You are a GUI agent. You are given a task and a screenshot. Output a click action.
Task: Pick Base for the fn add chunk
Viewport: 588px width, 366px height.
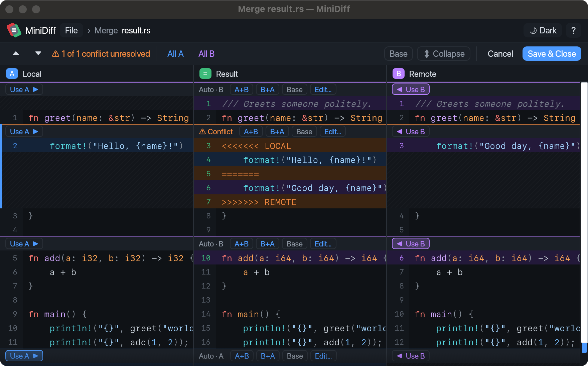(x=295, y=244)
